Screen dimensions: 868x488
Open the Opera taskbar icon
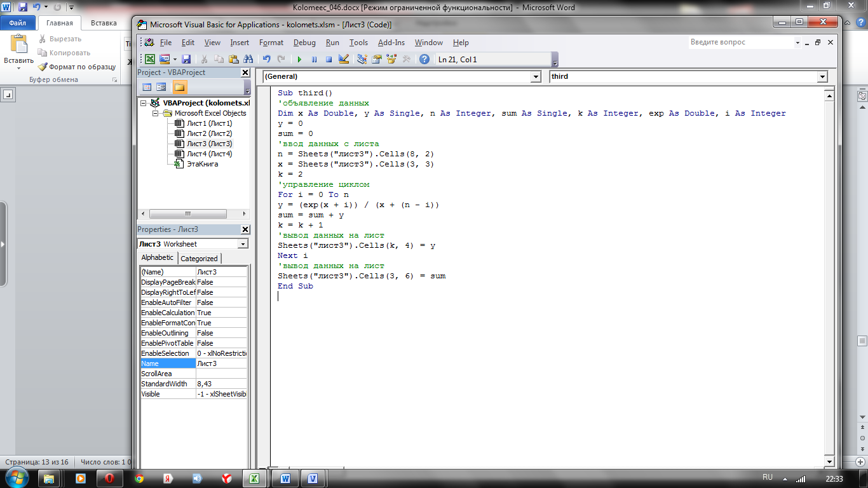tap(109, 478)
